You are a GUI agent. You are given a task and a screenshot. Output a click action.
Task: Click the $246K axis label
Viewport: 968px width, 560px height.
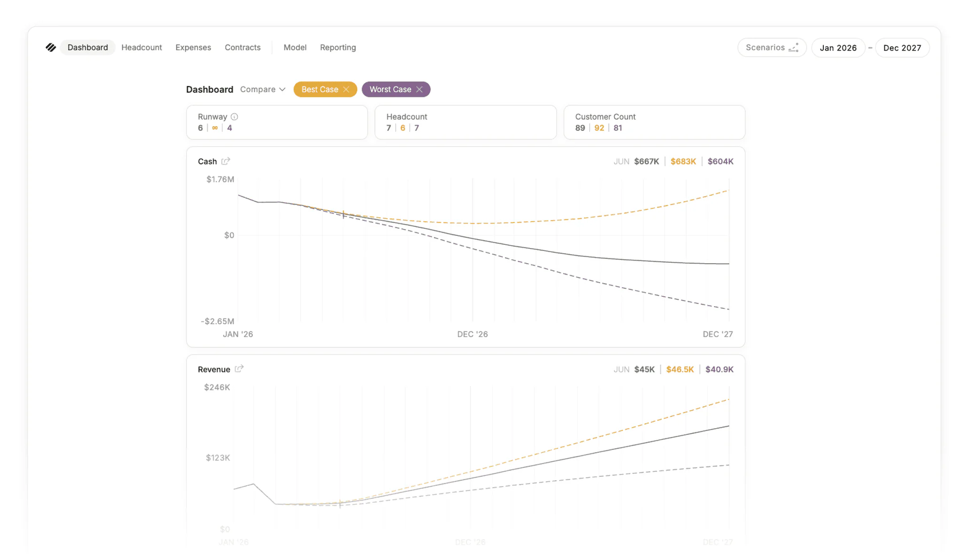[x=217, y=387]
